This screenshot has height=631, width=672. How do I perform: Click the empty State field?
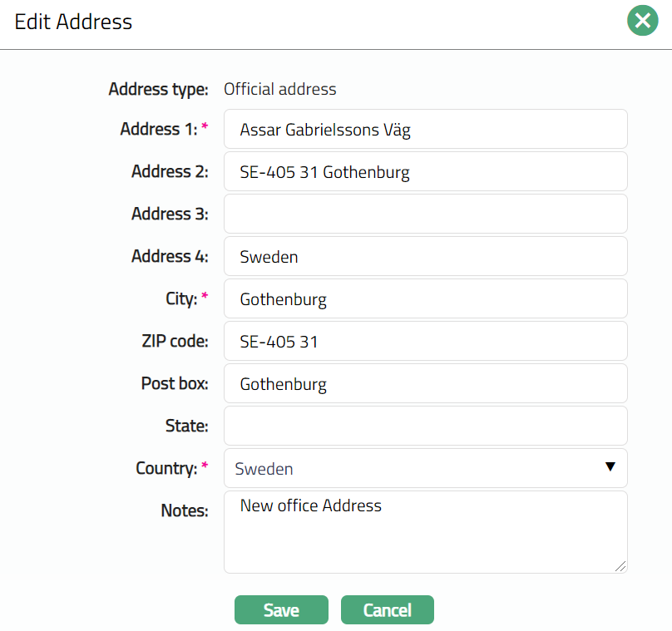(425, 426)
